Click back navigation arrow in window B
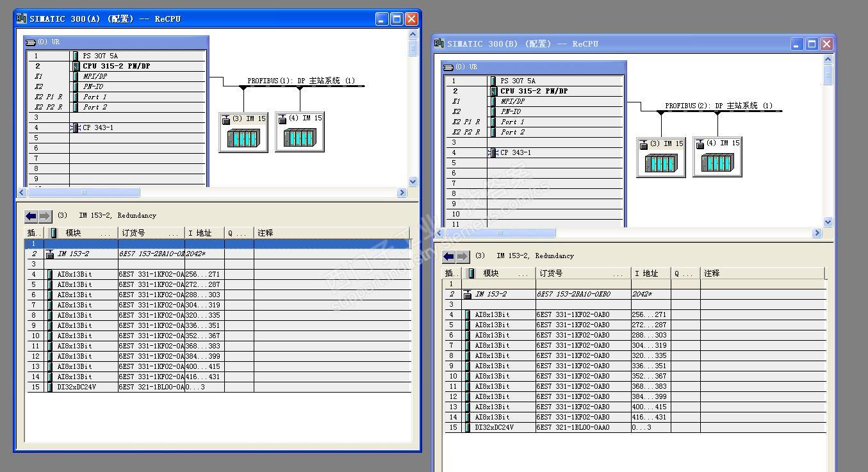 (449, 256)
